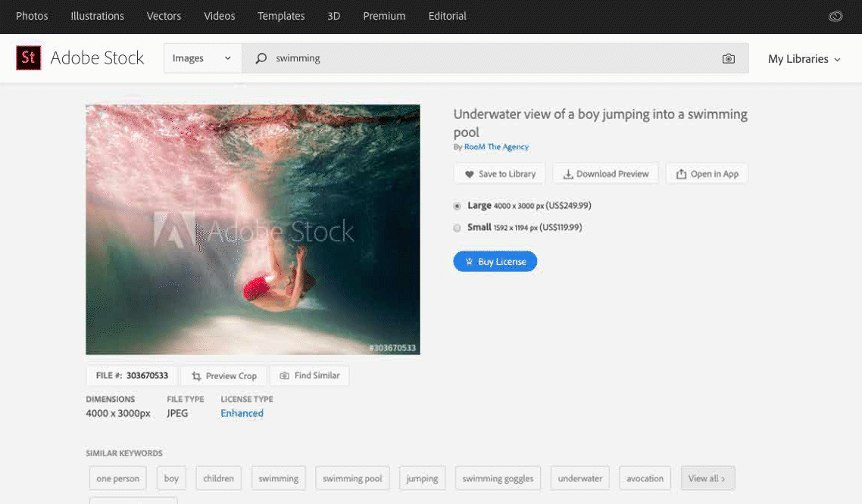Viewport: 862px width, 504px height.
Task: Go to the Editorial section
Action: point(447,16)
